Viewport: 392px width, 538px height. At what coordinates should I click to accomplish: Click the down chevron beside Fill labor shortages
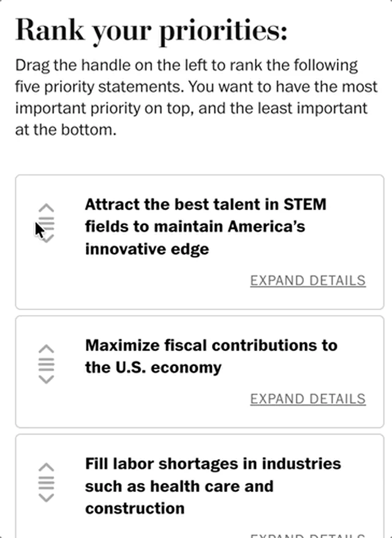point(47,498)
